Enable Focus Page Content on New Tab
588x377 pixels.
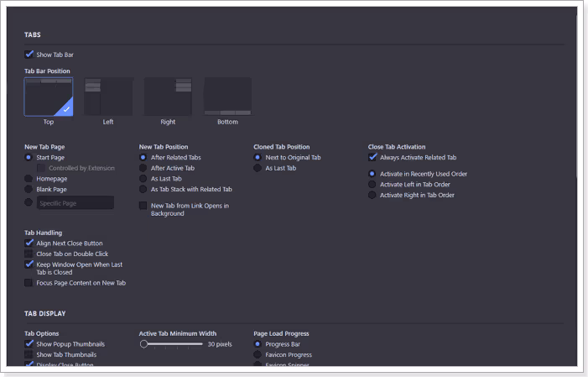[x=29, y=283]
